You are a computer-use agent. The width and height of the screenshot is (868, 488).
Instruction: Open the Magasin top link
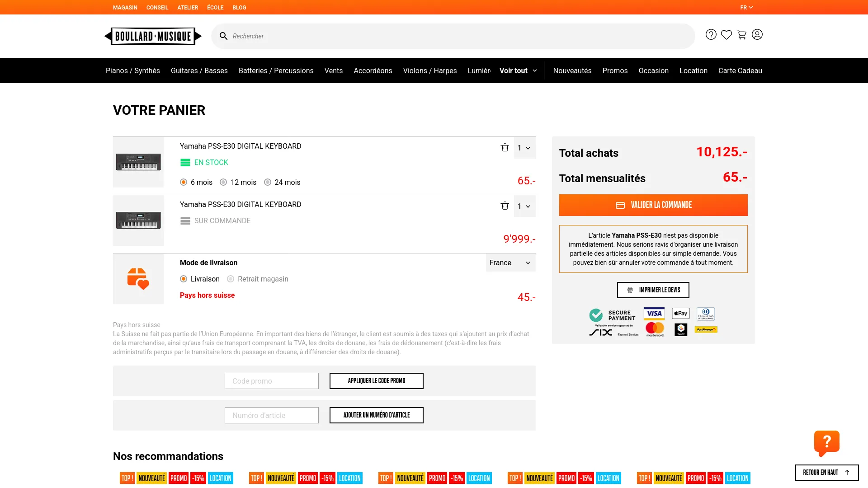click(125, 8)
